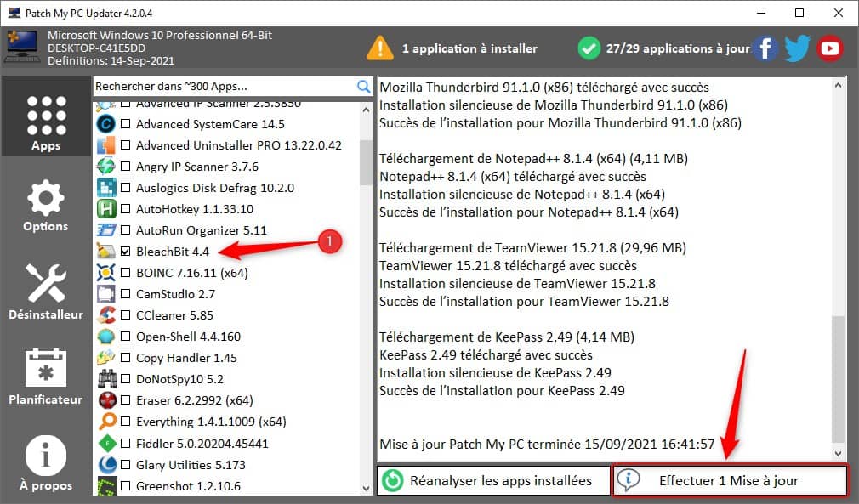The width and height of the screenshot is (859, 504).
Task: Click Effectuer 1 Mise à jour button
Action: pyautogui.click(x=729, y=480)
